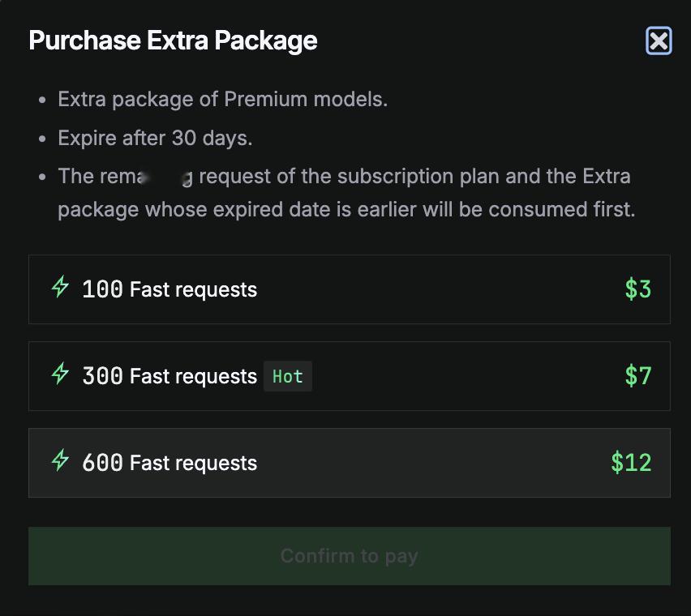Click the lightning bolt next to 300 Fast requests

[x=60, y=374]
